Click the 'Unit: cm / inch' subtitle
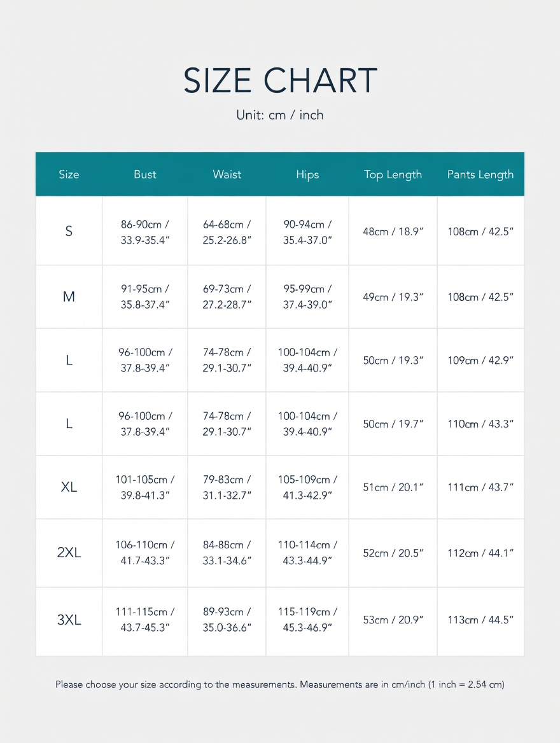This screenshot has height=743, width=560. (x=280, y=115)
